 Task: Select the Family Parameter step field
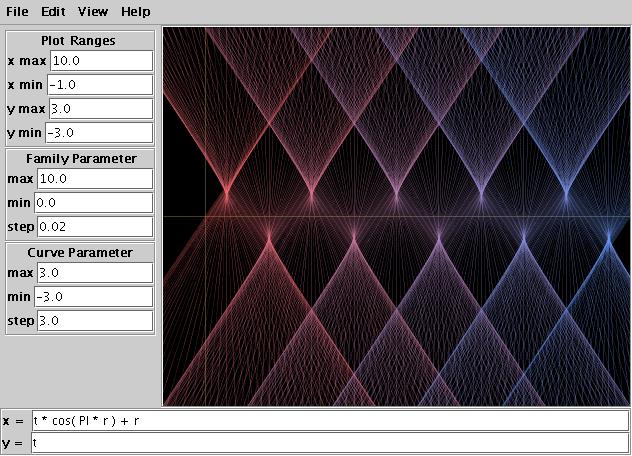93,227
